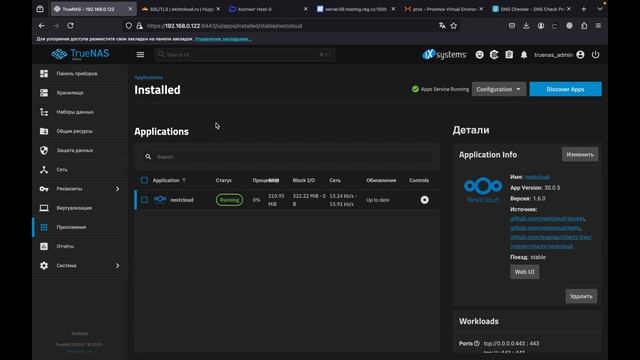Tick the nextcloud row checkbox
This screenshot has height=360, width=640.
144,200
